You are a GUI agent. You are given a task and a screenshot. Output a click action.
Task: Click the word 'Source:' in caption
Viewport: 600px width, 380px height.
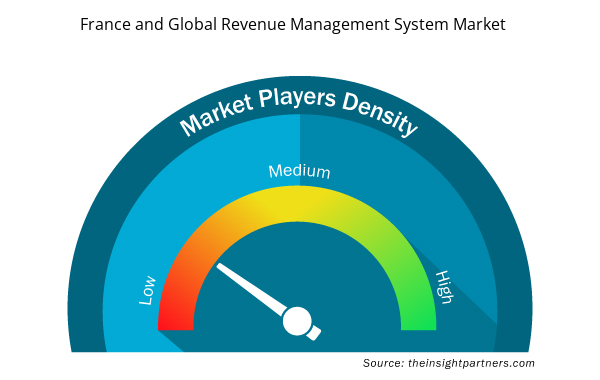click(x=383, y=363)
